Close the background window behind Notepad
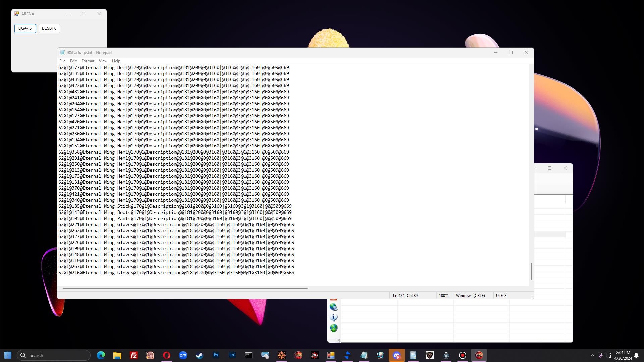This screenshot has width=644, height=362. pos(565,168)
